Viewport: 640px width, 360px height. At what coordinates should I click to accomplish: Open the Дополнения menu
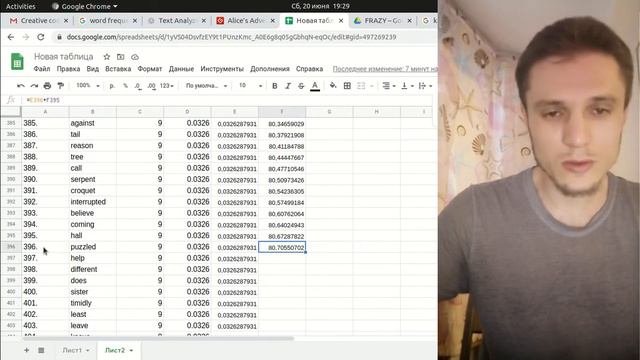pos(270,69)
